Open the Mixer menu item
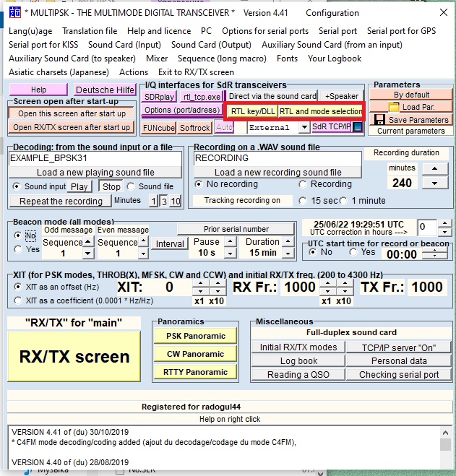Image resolution: width=456 pixels, height=476 pixels. click(157, 59)
